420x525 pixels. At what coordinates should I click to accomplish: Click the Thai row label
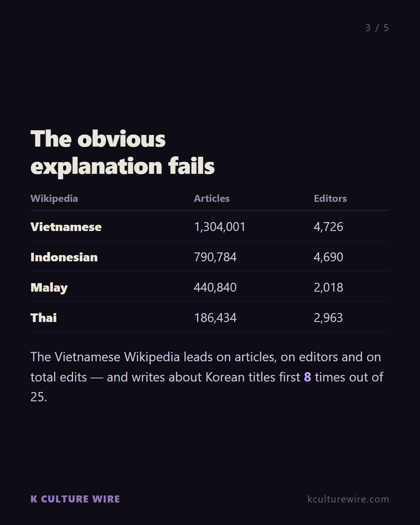click(x=44, y=318)
